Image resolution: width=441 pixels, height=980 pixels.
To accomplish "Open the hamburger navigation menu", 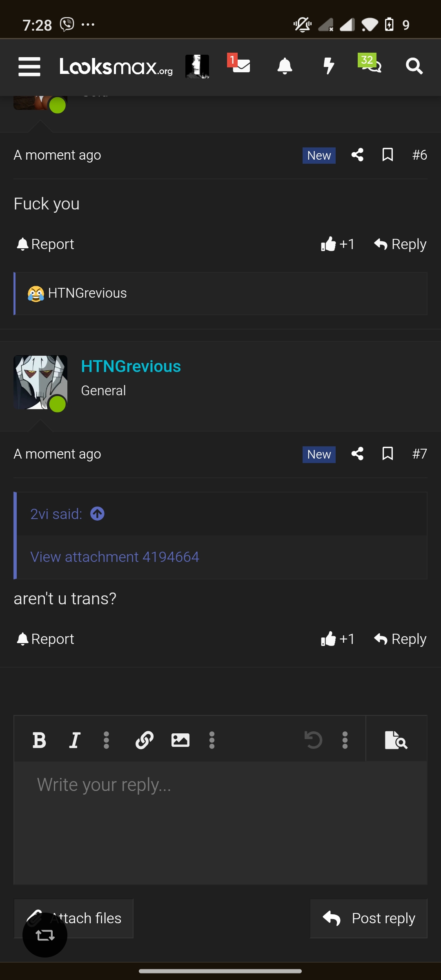I will [x=29, y=67].
